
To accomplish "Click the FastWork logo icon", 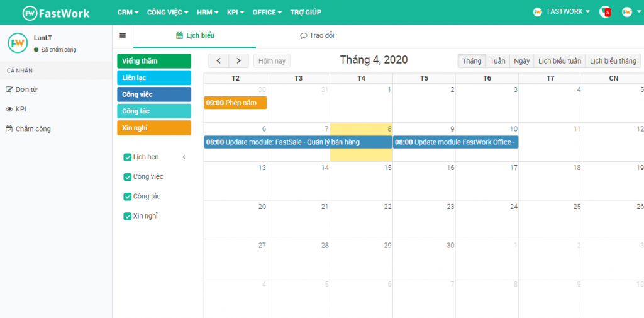I will (30, 13).
